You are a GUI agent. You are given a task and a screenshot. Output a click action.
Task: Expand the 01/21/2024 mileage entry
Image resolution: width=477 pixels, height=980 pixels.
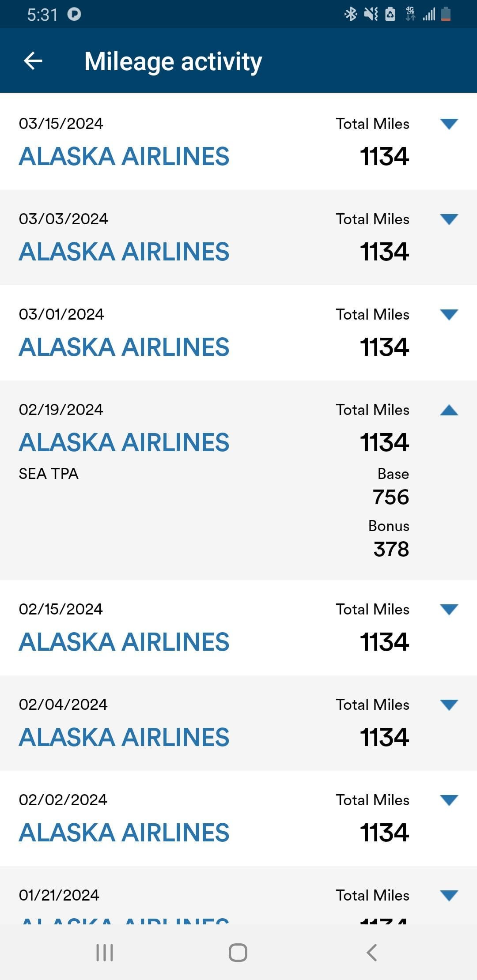coord(449,896)
